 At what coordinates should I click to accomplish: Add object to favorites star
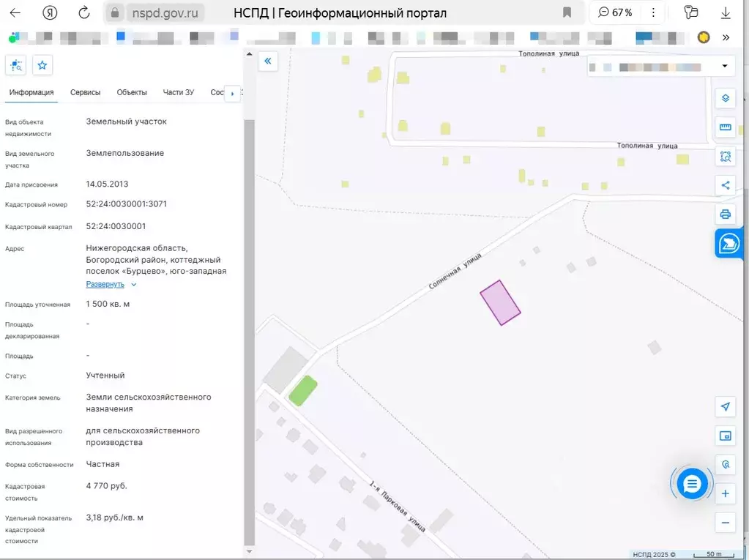42,65
